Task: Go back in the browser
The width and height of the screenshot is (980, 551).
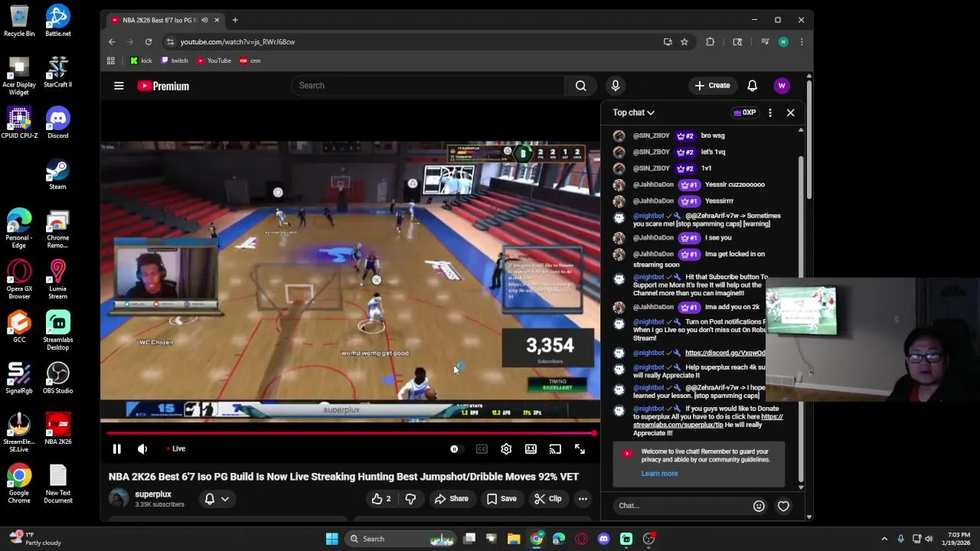Action: click(112, 42)
